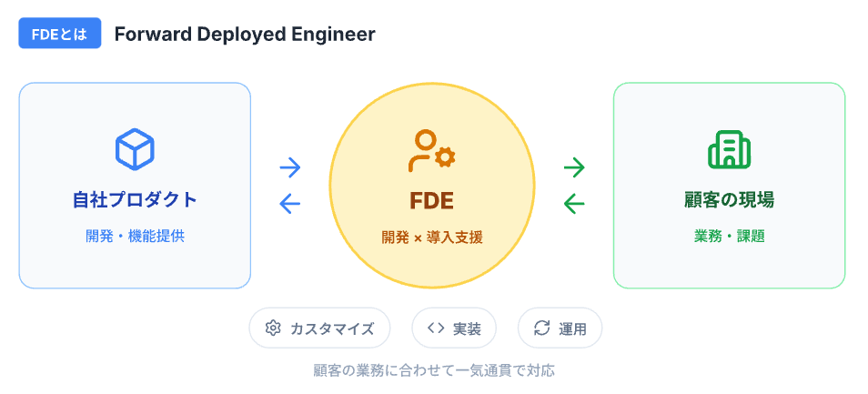
Task: Click the 自社プロダクト card title
Action: point(135,200)
